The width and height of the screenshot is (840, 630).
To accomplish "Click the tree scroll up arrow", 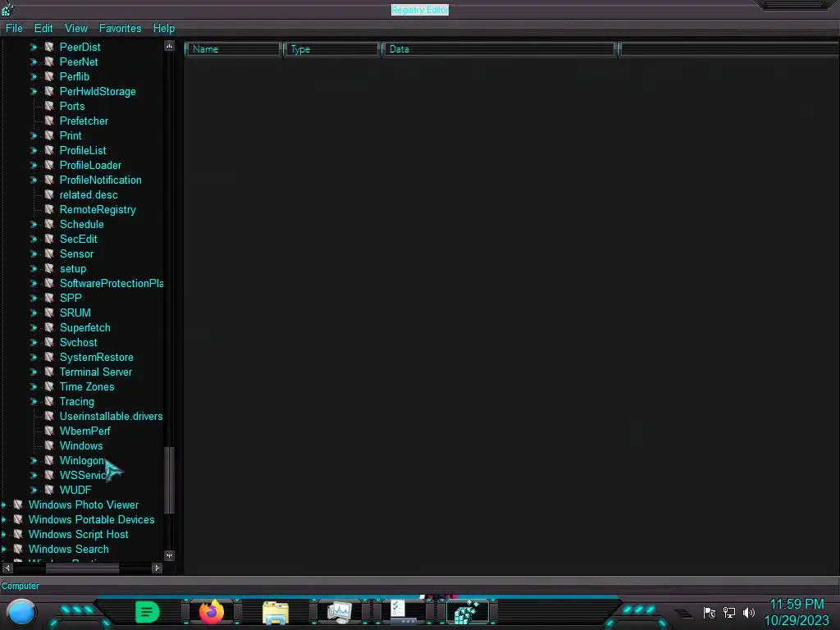I will (x=169, y=46).
